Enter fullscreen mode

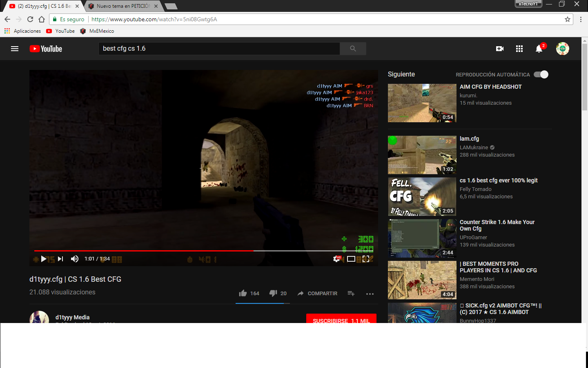coord(366,259)
